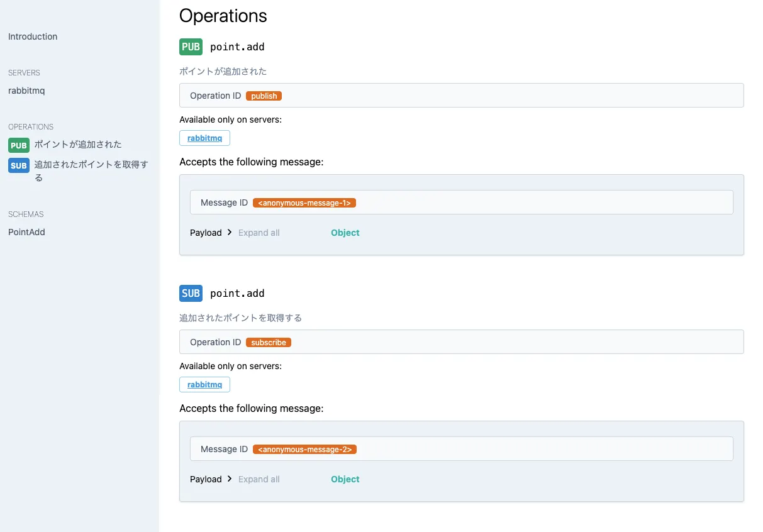Open sidebar operation ポイントが追加された

(x=78, y=145)
